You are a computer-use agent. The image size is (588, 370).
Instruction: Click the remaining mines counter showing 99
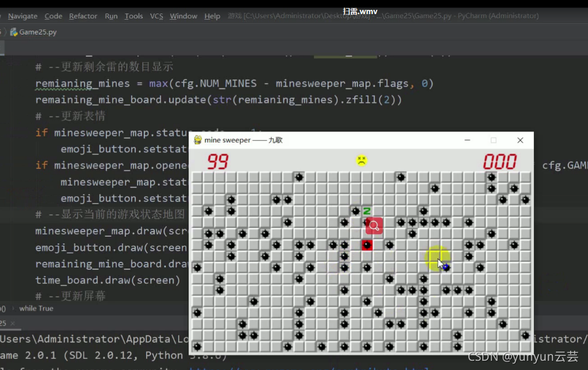pyautogui.click(x=218, y=162)
